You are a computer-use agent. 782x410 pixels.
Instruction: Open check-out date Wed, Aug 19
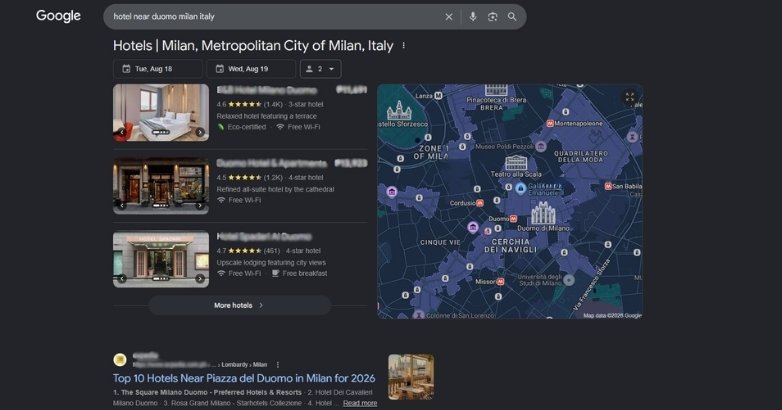tap(251, 69)
